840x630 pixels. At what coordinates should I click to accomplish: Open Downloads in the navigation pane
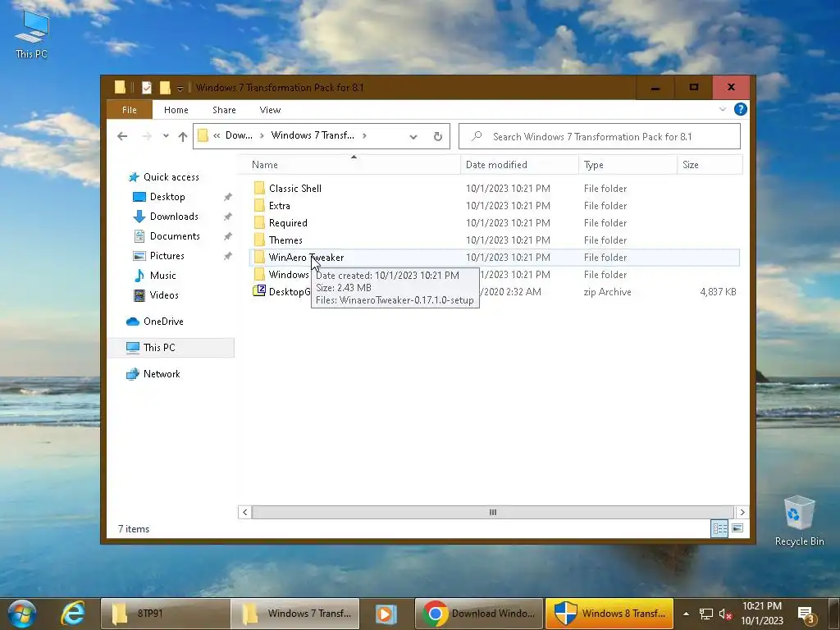[x=165, y=217]
